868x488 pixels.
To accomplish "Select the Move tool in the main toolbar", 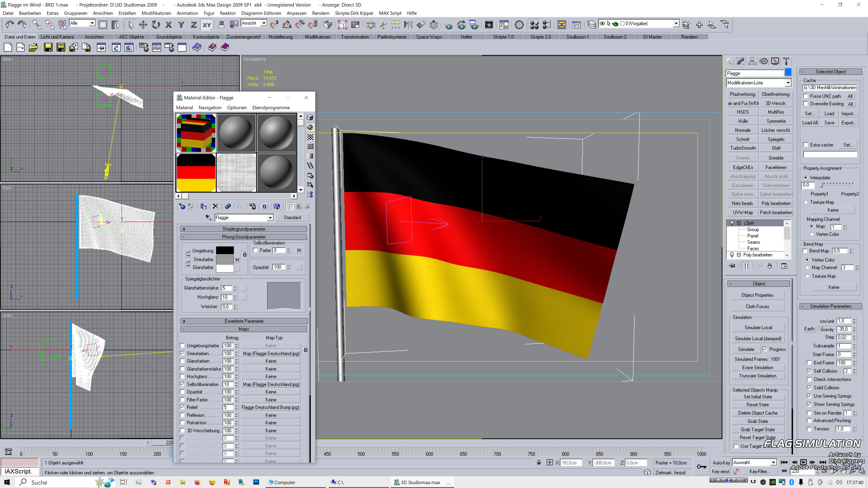I will coord(143,25).
